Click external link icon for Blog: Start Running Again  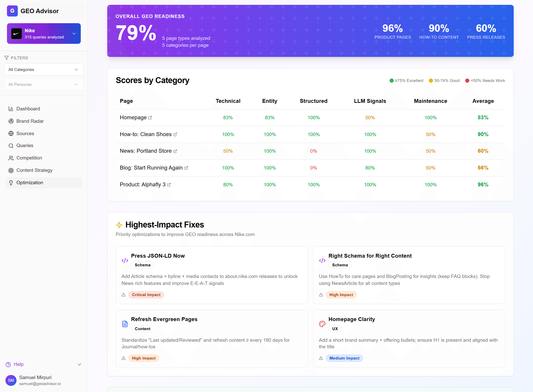(186, 168)
